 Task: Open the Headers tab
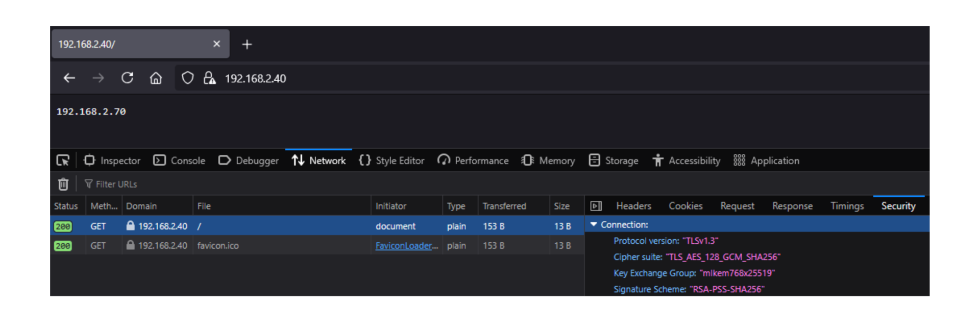click(x=633, y=206)
